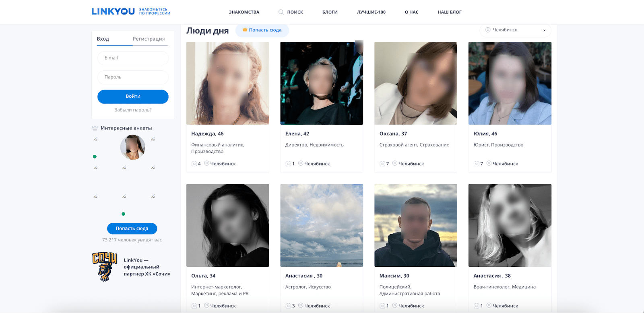Open the Лучшие-100 menu item
This screenshot has height=313, width=644.
click(371, 12)
